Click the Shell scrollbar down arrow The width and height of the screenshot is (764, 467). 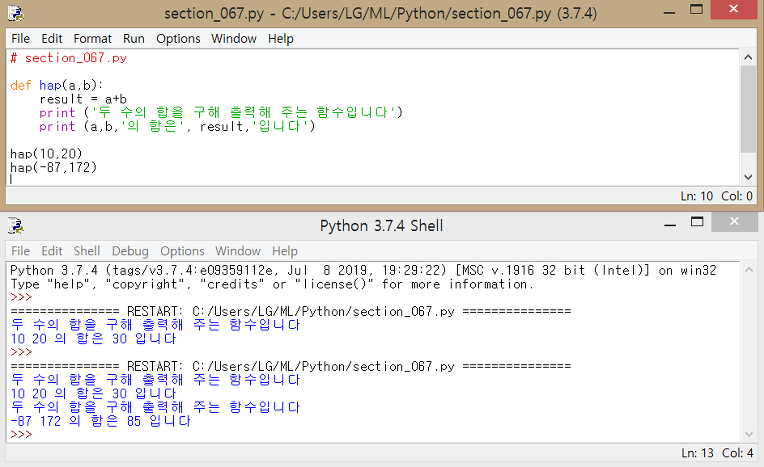[x=748, y=434]
